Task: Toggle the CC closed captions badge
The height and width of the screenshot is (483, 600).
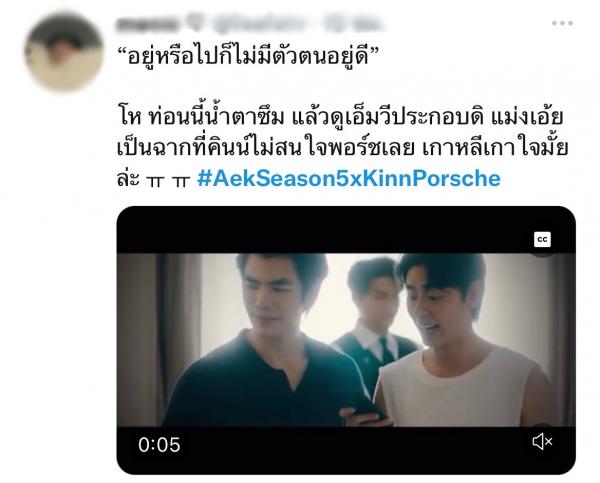Action: click(x=542, y=240)
